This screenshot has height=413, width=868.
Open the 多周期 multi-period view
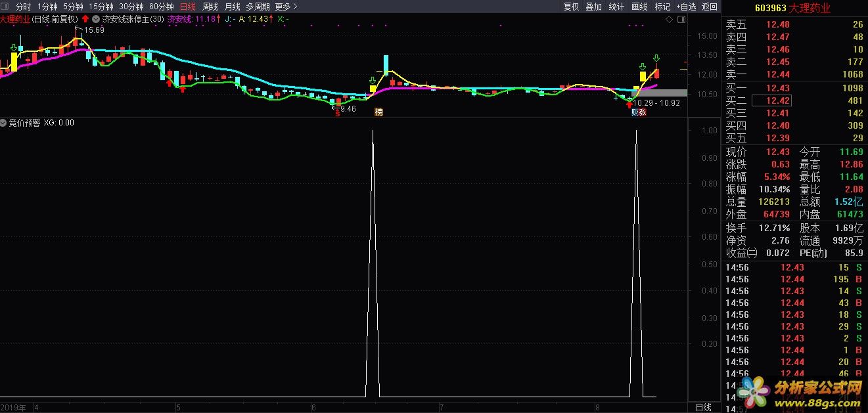258,7
